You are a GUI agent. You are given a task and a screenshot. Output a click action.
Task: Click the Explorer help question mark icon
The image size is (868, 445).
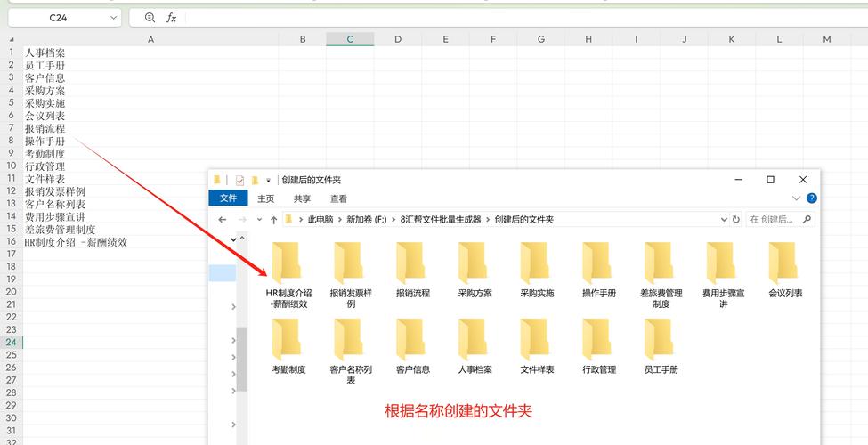coord(811,198)
